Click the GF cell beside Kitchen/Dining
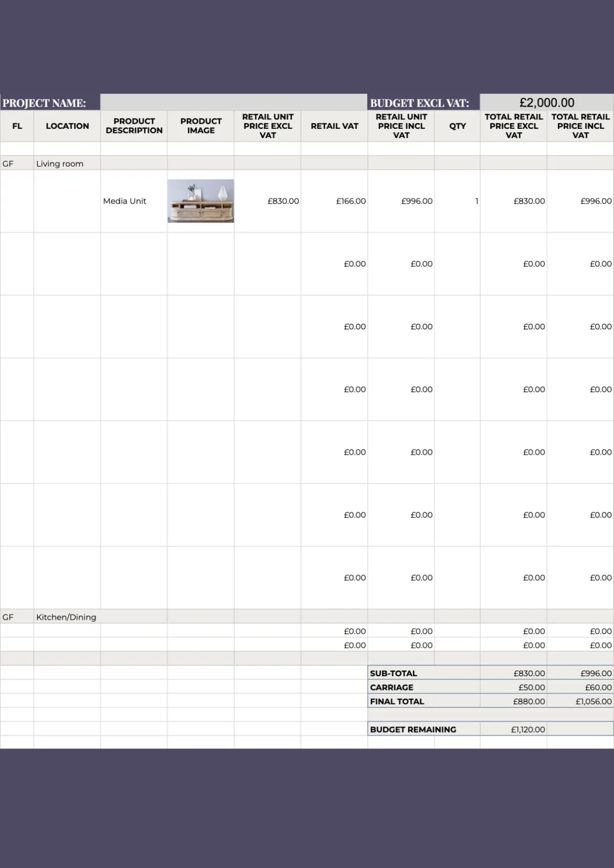 17,616
